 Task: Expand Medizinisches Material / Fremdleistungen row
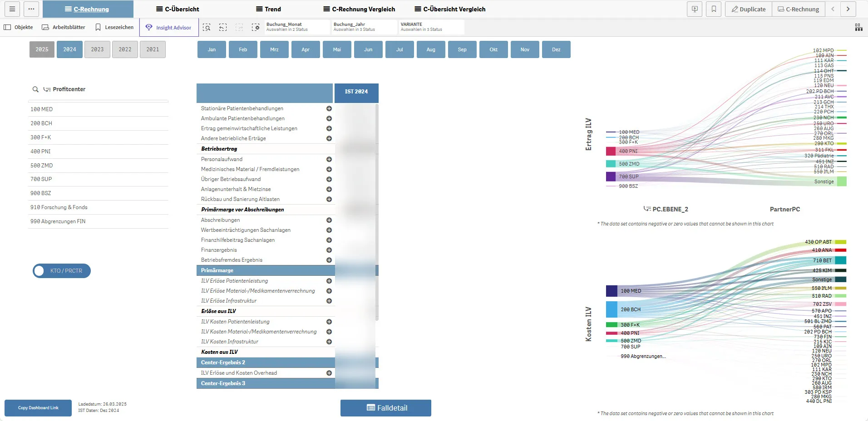pos(329,169)
